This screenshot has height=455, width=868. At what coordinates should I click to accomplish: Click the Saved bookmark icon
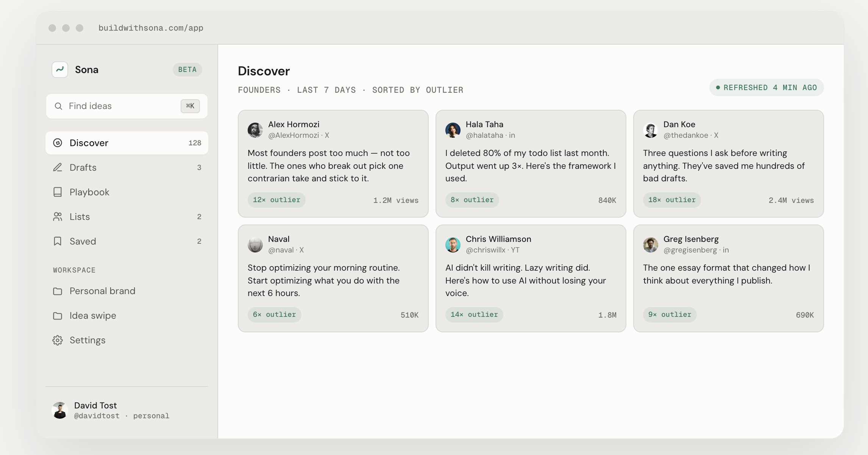coord(58,241)
